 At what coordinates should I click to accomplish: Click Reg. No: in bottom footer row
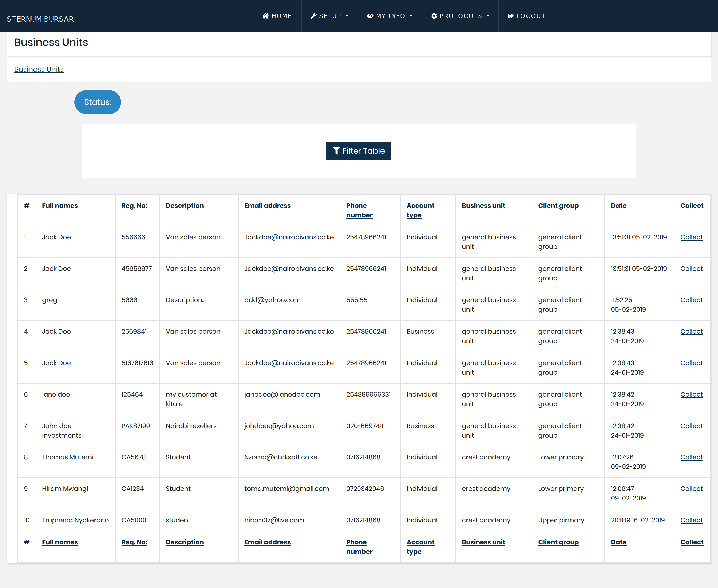[x=134, y=542]
